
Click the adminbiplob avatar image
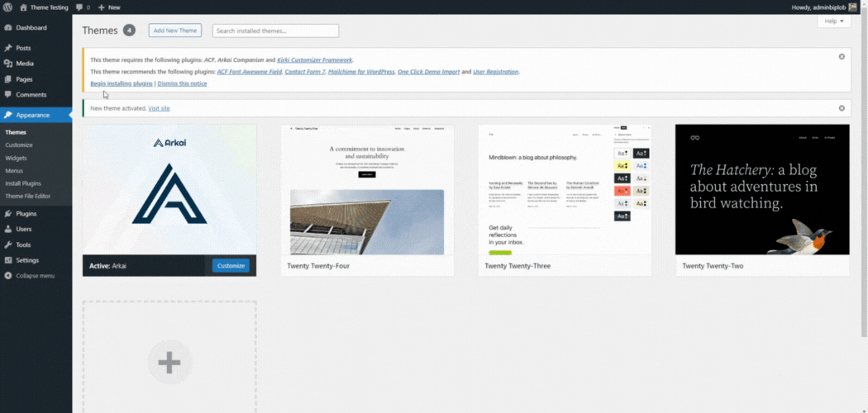(x=852, y=7)
